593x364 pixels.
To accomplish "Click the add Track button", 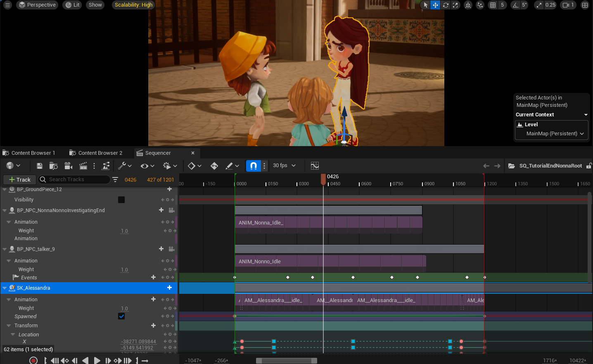I will (19, 180).
